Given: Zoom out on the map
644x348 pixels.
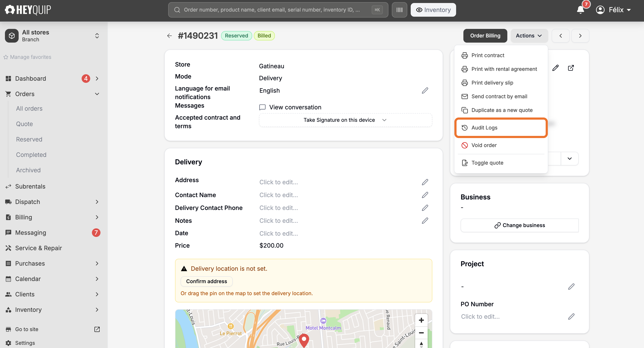Looking at the screenshot, I should [x=421, y=333].
